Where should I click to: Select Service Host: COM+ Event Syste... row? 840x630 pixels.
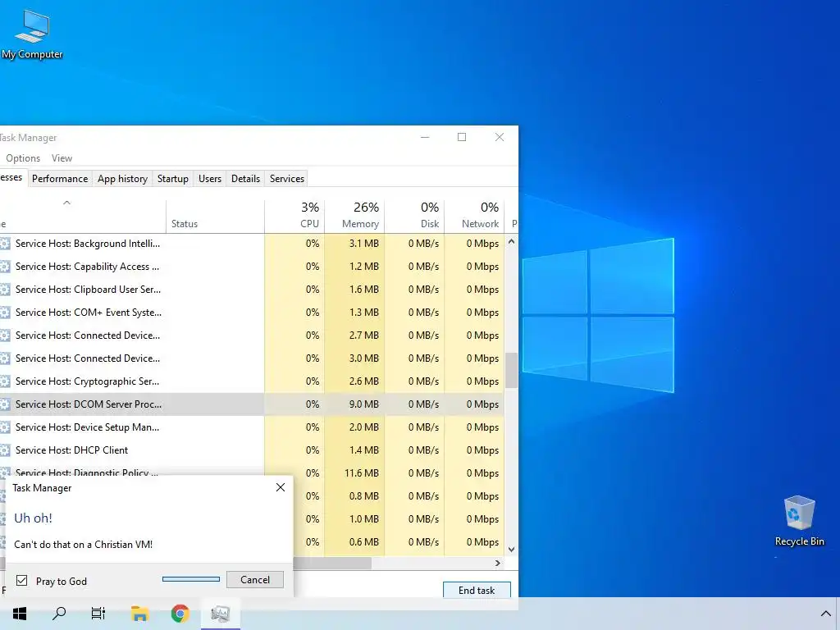click(252, 313)
